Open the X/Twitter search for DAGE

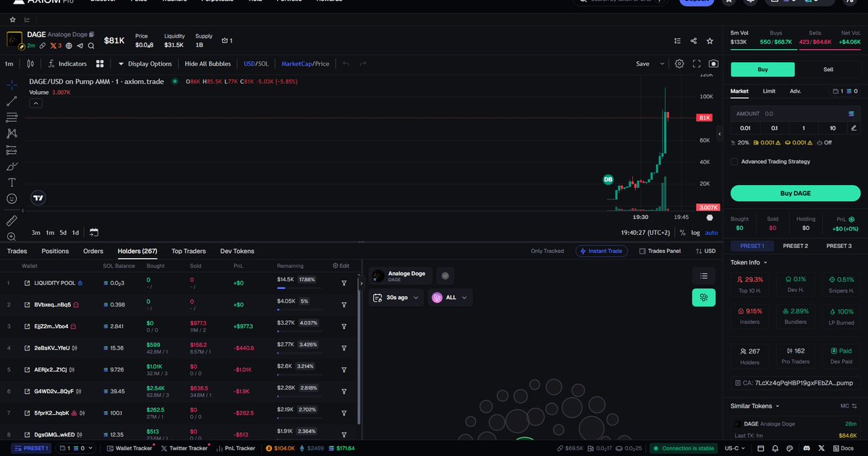(x=90, y=46)
